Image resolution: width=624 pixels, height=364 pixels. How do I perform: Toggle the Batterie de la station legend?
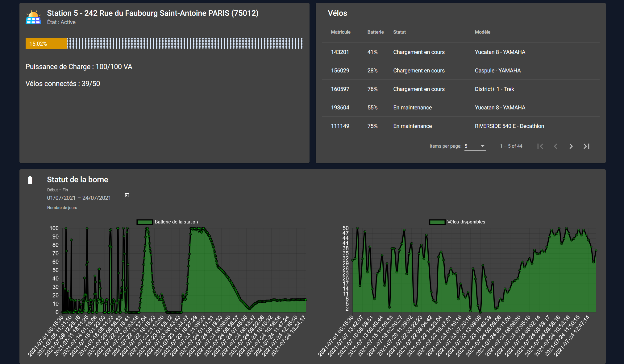(168, 222)
